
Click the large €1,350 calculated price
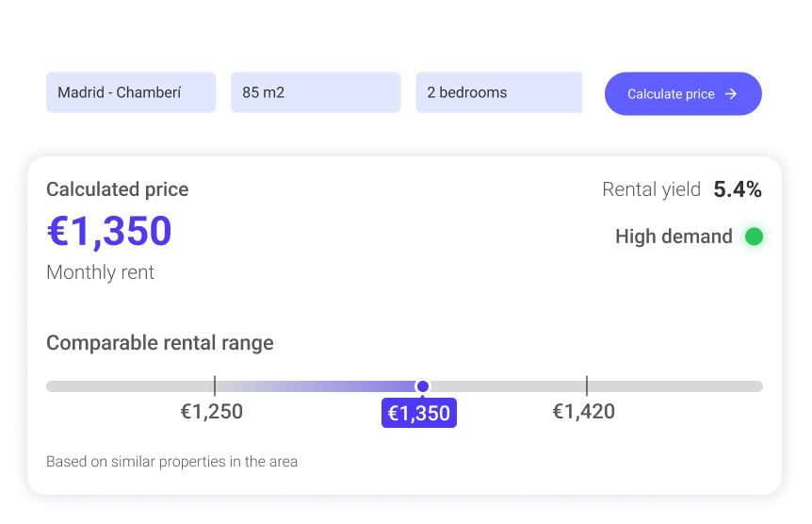(109, 231)
